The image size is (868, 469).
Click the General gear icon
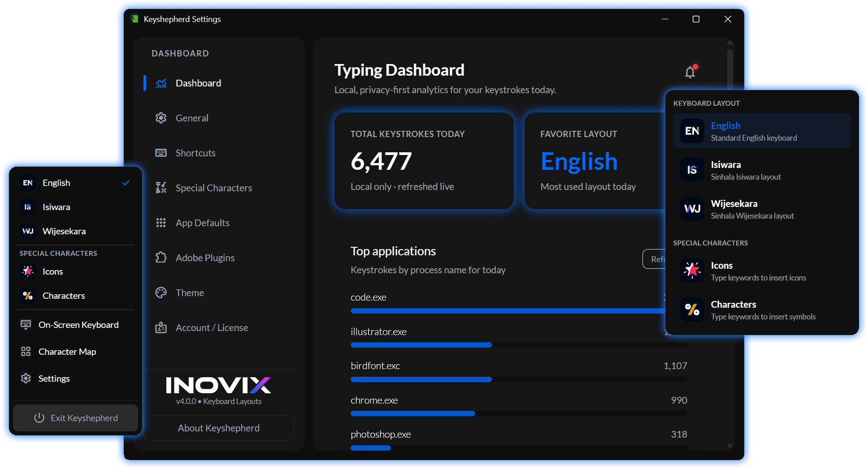pos(161,118)
